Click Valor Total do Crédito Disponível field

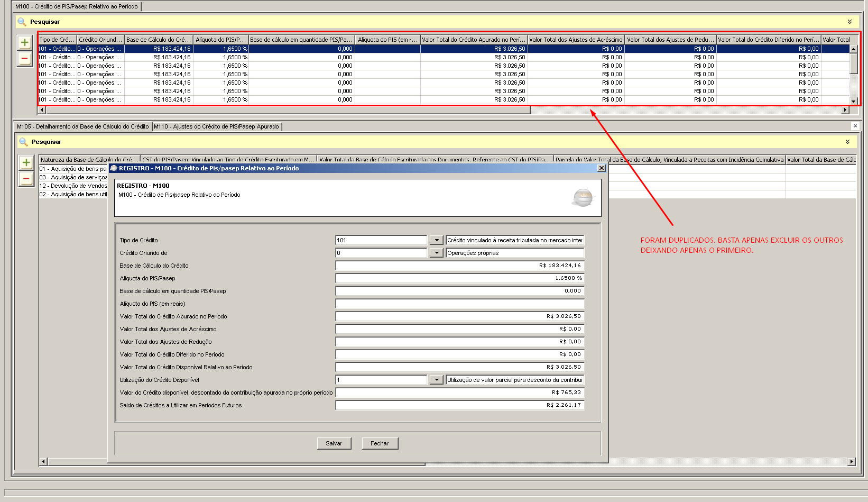click(460, 367)
